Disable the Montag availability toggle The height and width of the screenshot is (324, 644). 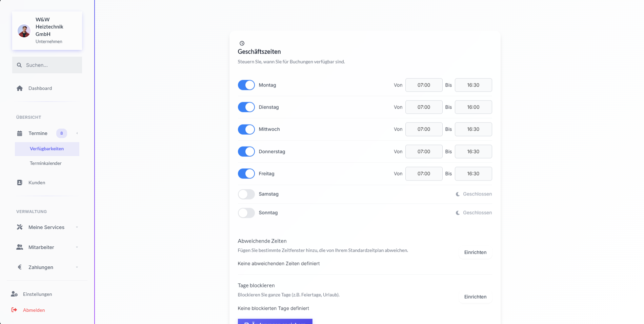(246, 85)
